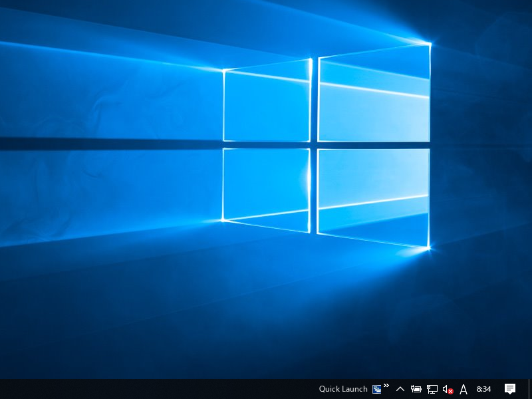Open the window switcher icon in Quick Launch
Screen dimensions: 532x399
(376, 389)
